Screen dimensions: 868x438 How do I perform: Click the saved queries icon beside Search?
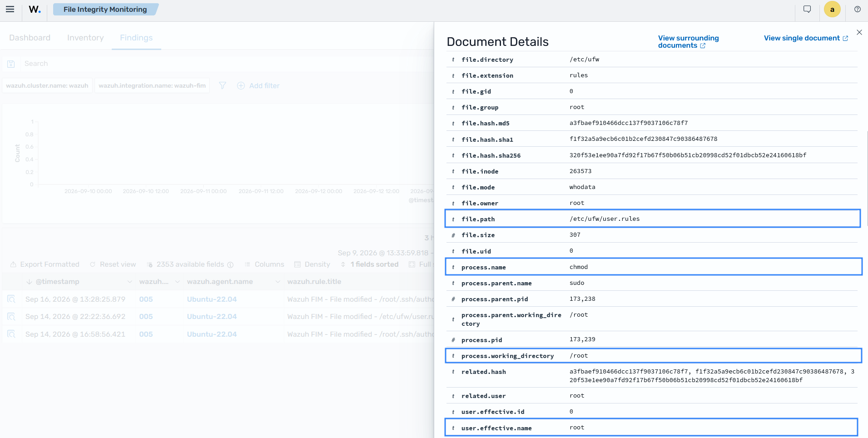pos(11,64)
